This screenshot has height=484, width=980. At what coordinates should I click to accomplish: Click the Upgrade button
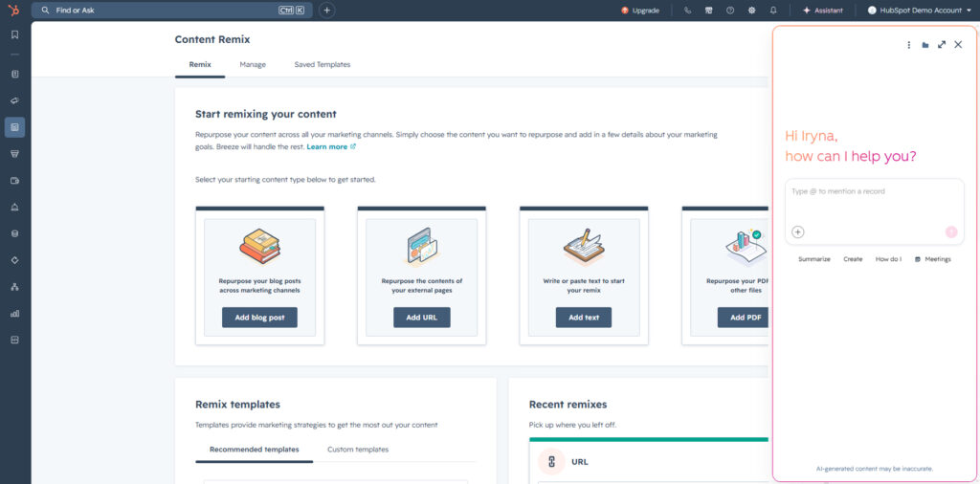[640, 10]
